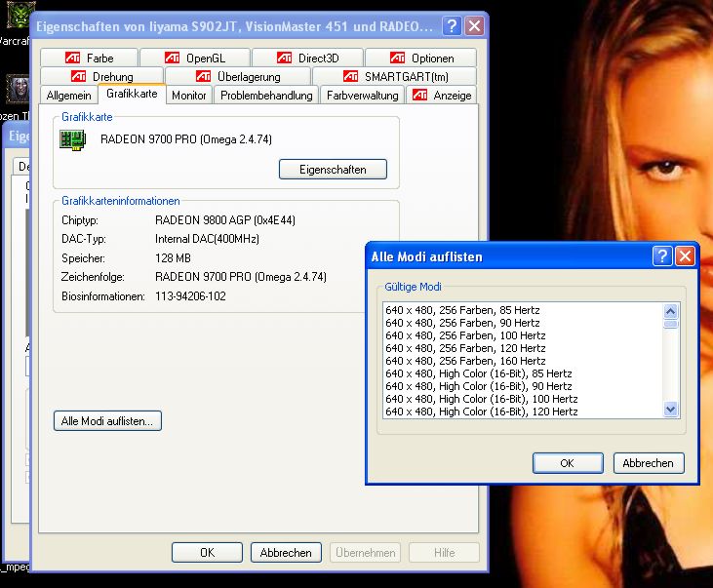Viewport: 713px width, 588px height.
Task: Open the Farbe tab
Action: [89, 58]
